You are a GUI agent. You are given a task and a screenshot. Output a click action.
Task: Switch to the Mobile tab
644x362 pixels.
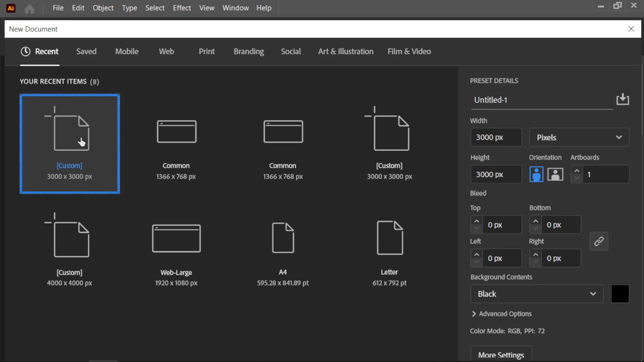point(127,51)
